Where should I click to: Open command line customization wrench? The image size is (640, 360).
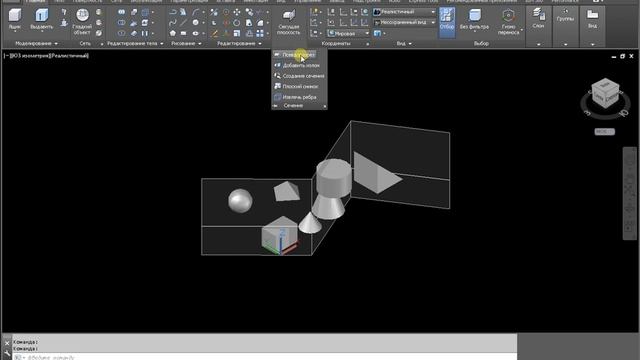coord(7,353)
